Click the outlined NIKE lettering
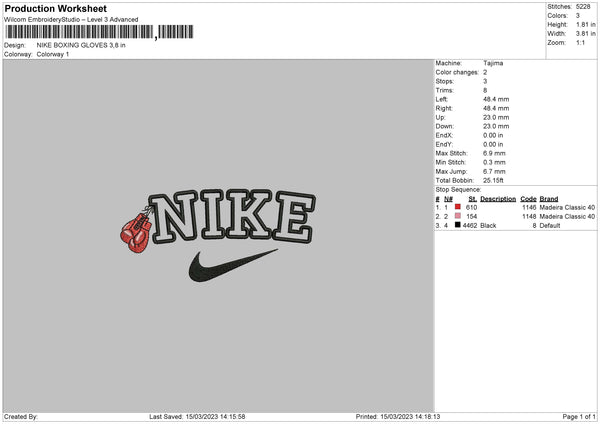This screenshot has height=424, width=600. 234,217
